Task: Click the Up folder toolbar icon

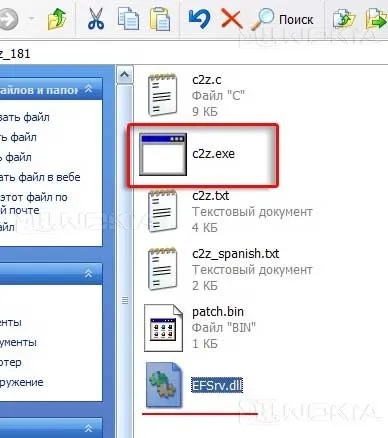Action: [x=57, y=19]
